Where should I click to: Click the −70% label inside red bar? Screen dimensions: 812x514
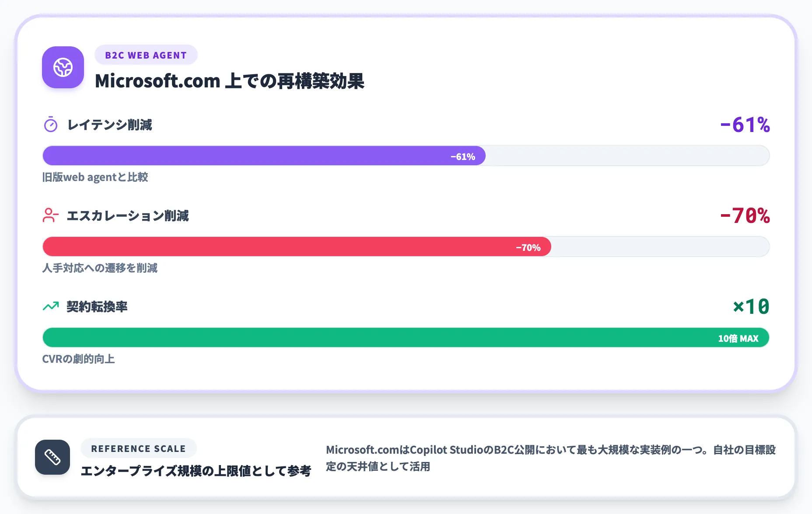pyautogui.click(x=528, y=247)
